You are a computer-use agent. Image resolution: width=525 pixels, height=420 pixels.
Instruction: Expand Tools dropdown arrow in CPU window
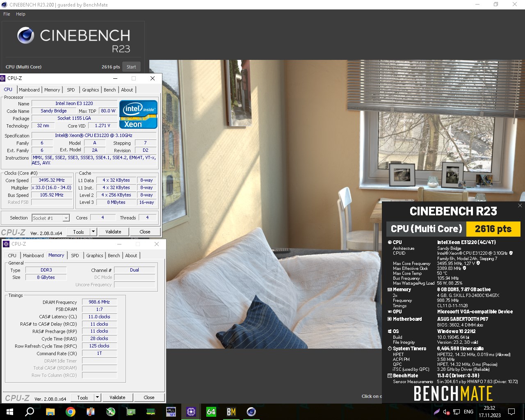[93, 232]
